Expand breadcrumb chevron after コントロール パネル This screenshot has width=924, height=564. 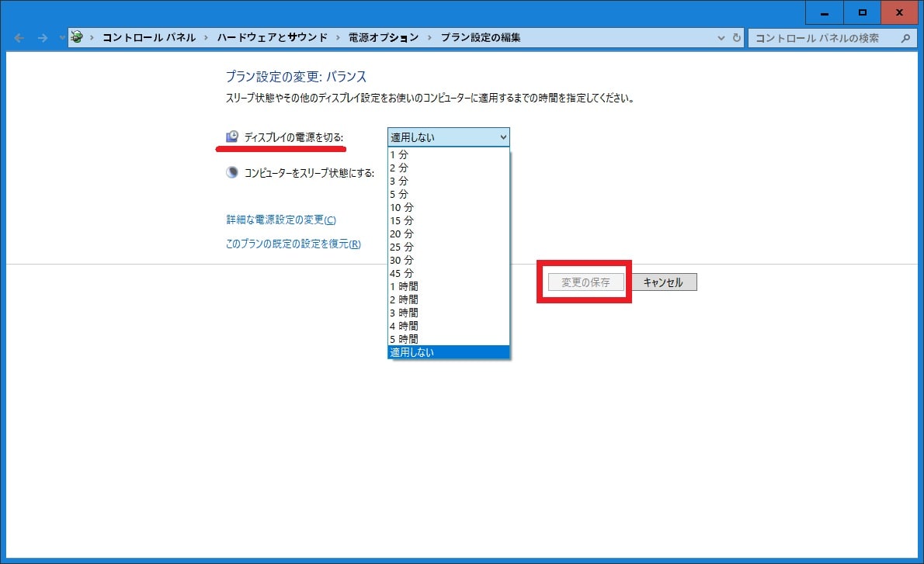coord(207,38)
